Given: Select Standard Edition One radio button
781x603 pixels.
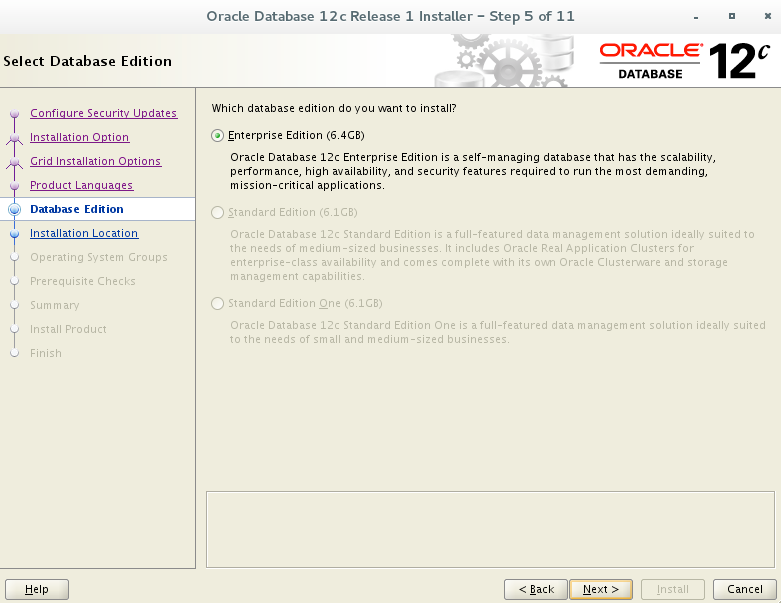Looking at the screenshot, I should 217,303.
